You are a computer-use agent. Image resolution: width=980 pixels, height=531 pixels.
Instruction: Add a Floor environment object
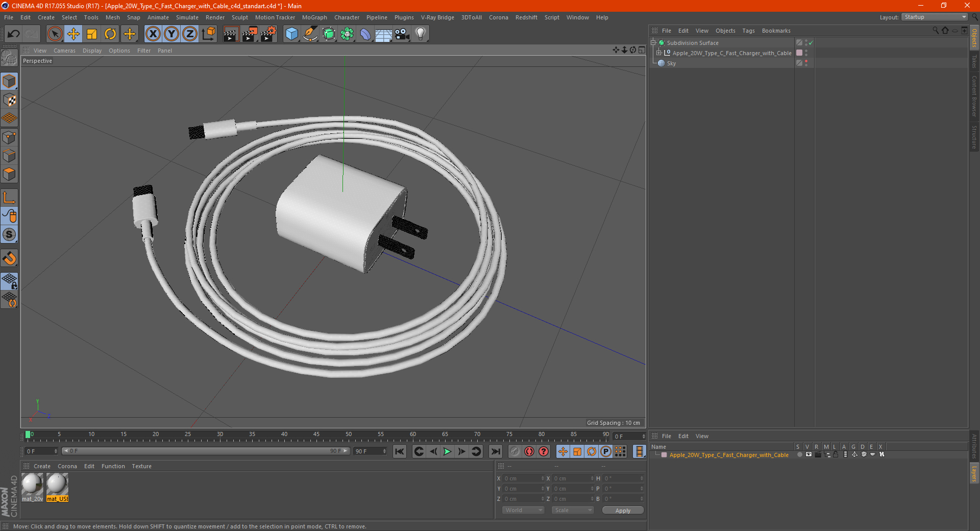click(x=384, y=34)
